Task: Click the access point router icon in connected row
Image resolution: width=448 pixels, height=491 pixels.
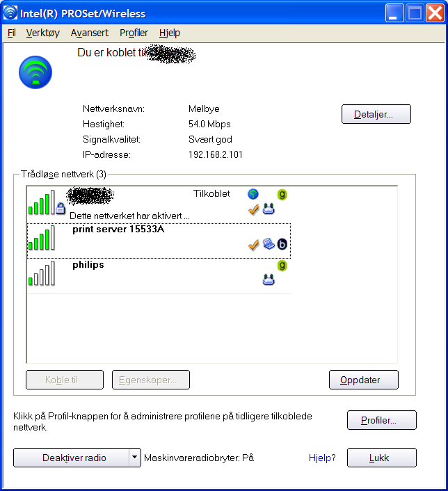Action: click(x=269, y=209)
